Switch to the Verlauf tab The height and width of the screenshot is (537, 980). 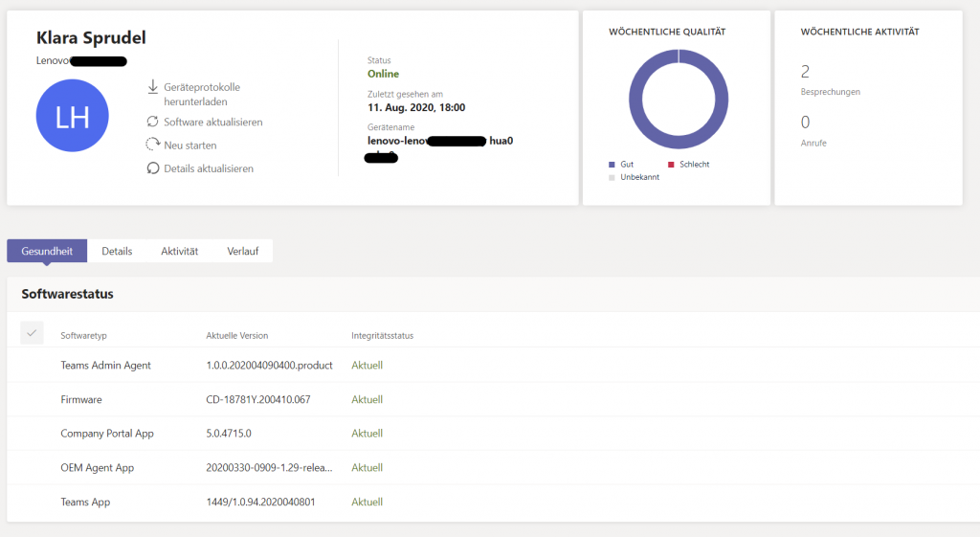coord(243,251)
